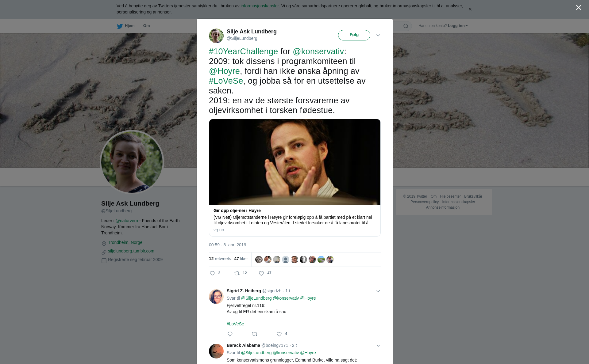Open options chevron on Sigrid's reply
This screenshot has width=589, height=364.
click(378, 291)
